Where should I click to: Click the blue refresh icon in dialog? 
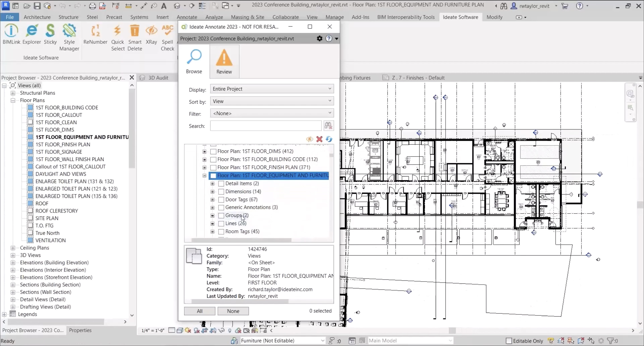(329, 139)
